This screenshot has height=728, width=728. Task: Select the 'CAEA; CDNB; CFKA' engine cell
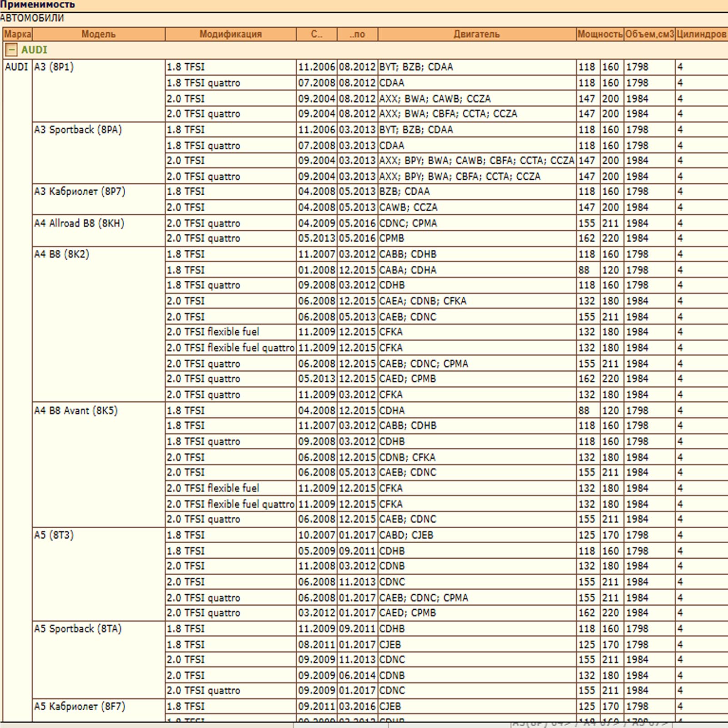point(423,301)
